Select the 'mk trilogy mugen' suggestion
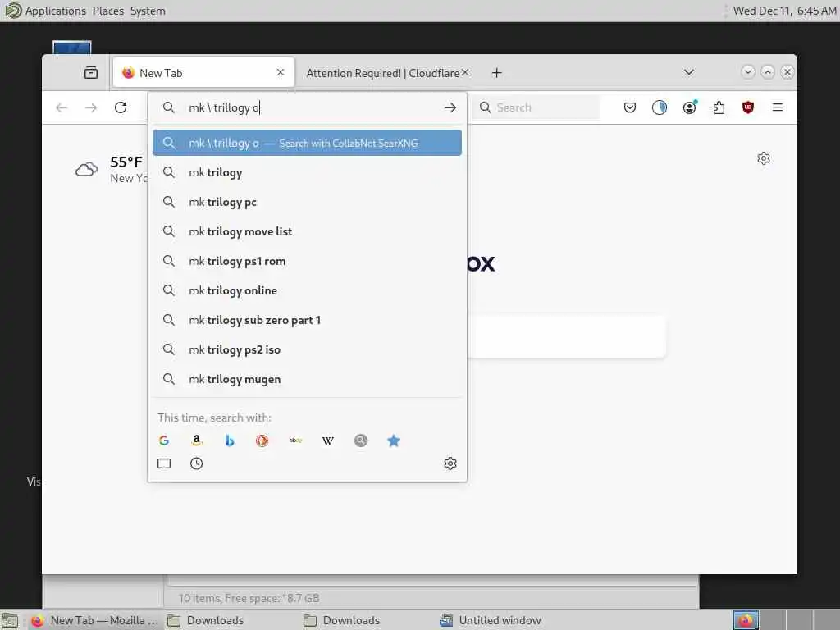Screen dimensions: 840x630 point(307,379)
